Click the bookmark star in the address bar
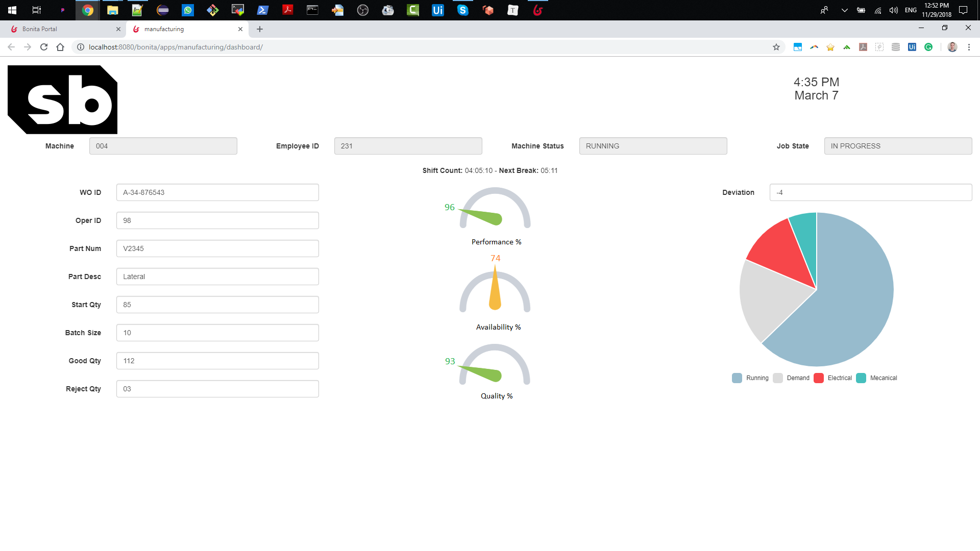 tap(776, 47)
